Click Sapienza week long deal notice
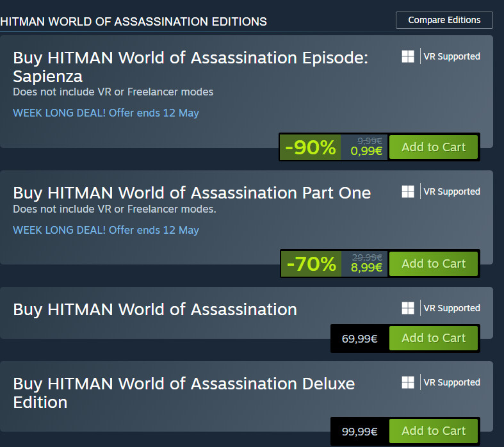This screenshot has height=447, width=504. point(106,113)
